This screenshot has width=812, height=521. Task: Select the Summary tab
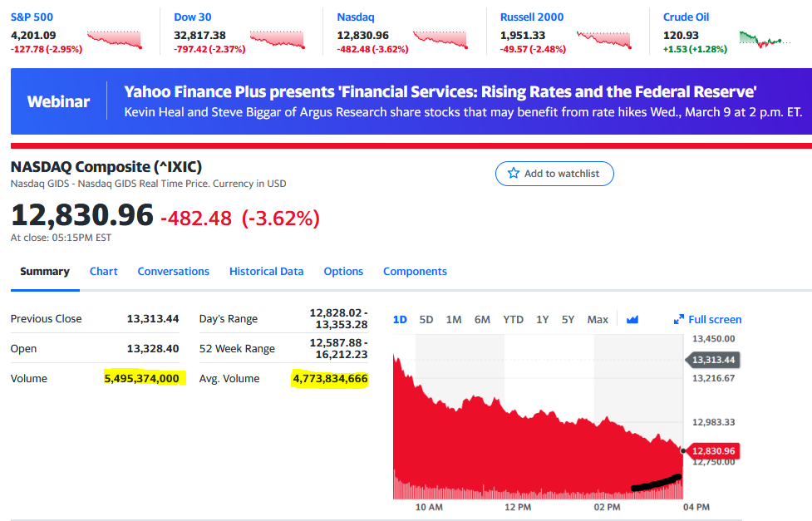pyautogui.click(x=45, y=272)
